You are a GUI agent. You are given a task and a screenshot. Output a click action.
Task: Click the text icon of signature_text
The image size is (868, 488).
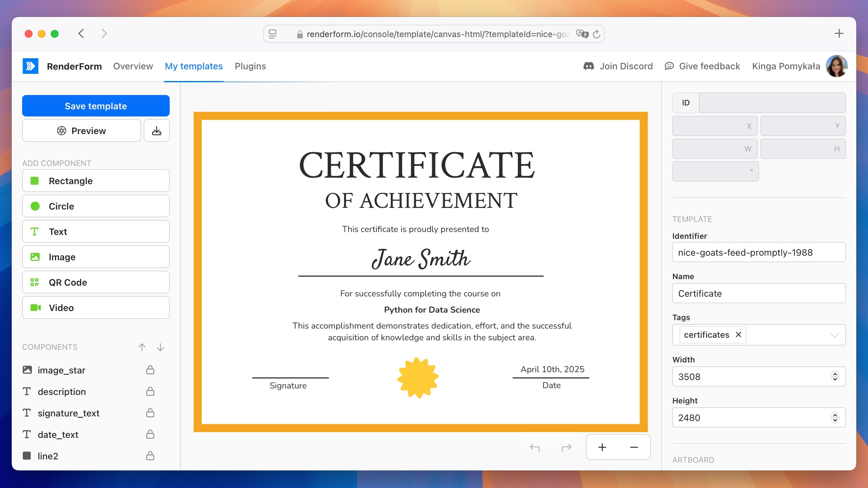click(27, 413)
